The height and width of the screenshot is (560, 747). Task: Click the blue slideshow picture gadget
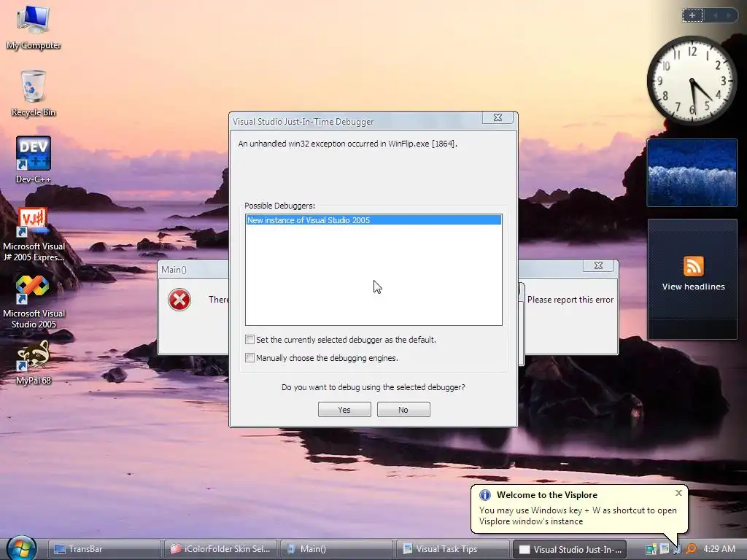[692, 172]
